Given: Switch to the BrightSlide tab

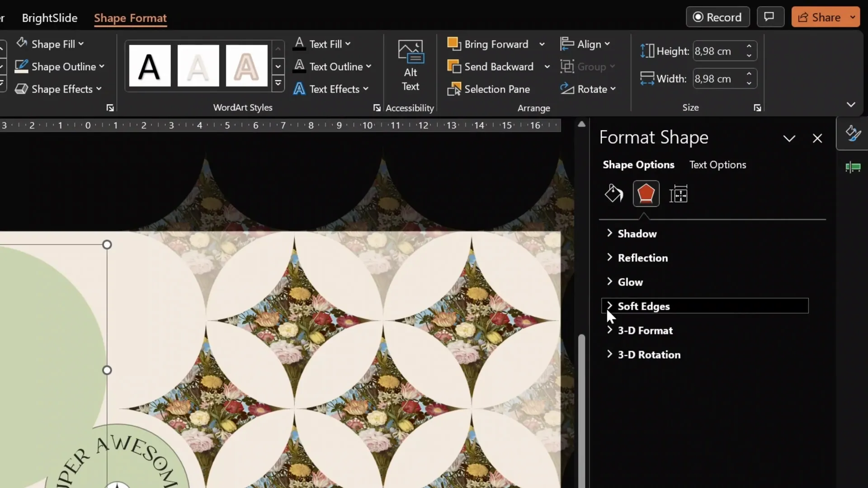Looking at the screenshot, I should 50,18.
